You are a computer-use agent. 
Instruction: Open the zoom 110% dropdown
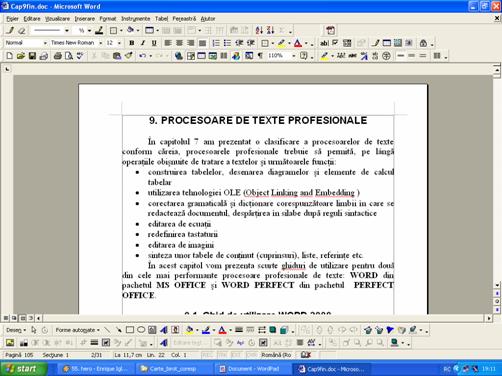pyautogui.click(x=294, y=56)
